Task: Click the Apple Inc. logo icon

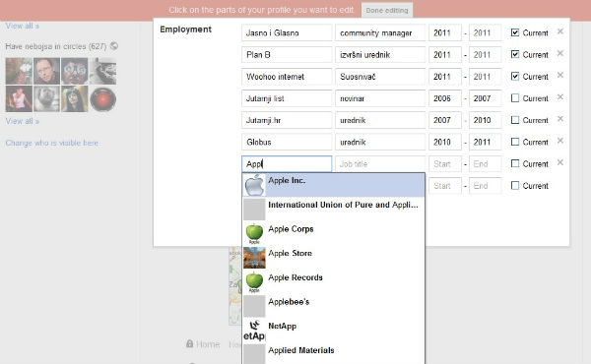Action: 254,185
